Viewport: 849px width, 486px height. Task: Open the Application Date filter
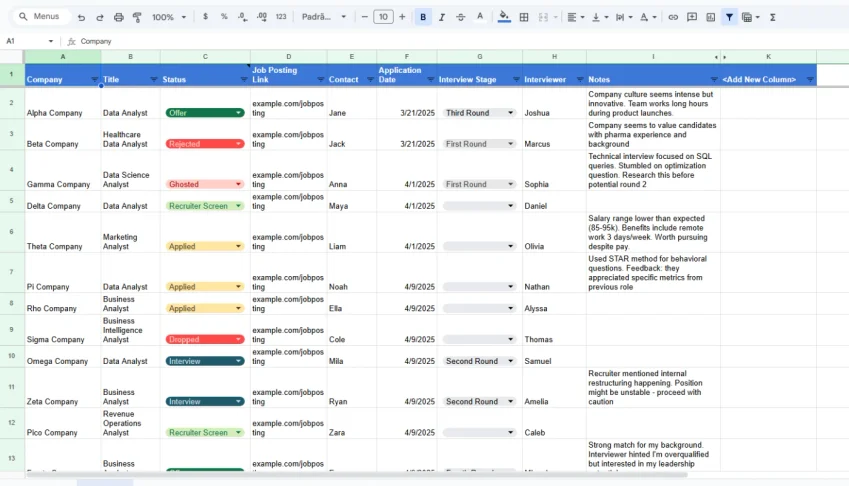click(x=430, y=80)
